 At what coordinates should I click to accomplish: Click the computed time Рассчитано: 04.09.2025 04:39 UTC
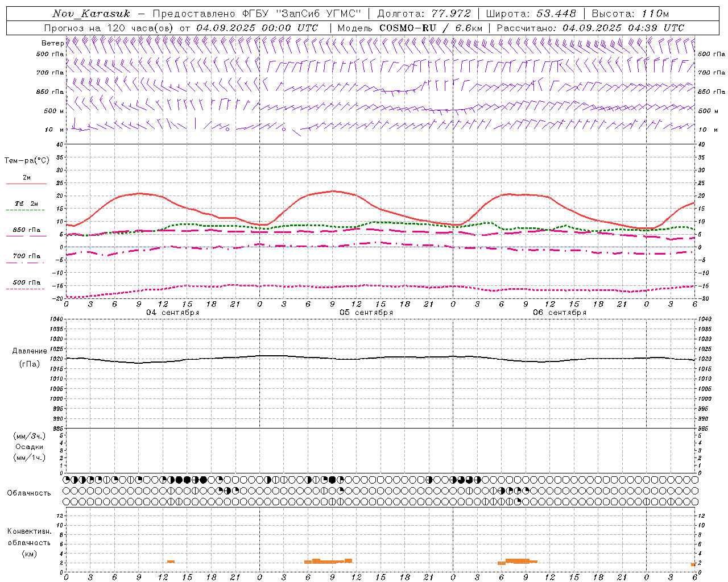click(x=590, y=28)
